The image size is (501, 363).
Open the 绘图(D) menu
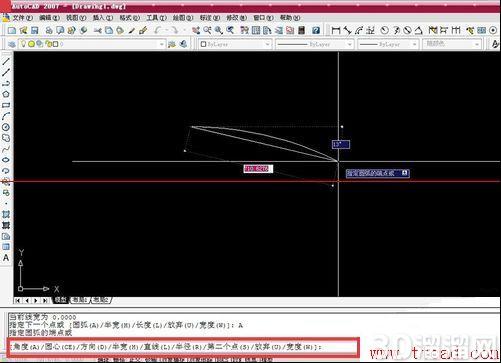click(x=183, y=18)
